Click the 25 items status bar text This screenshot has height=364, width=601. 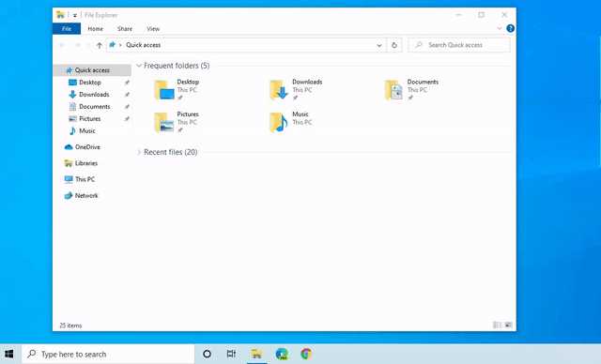70,326
